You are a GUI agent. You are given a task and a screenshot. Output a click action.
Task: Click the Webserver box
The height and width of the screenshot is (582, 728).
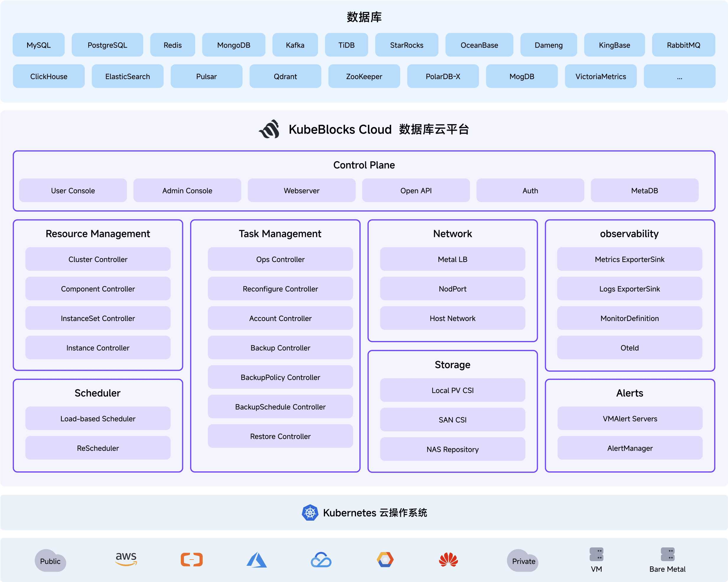301,190
